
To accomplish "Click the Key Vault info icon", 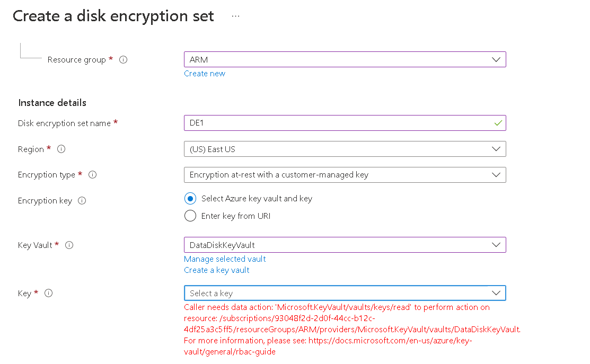I will pos(69,245).
